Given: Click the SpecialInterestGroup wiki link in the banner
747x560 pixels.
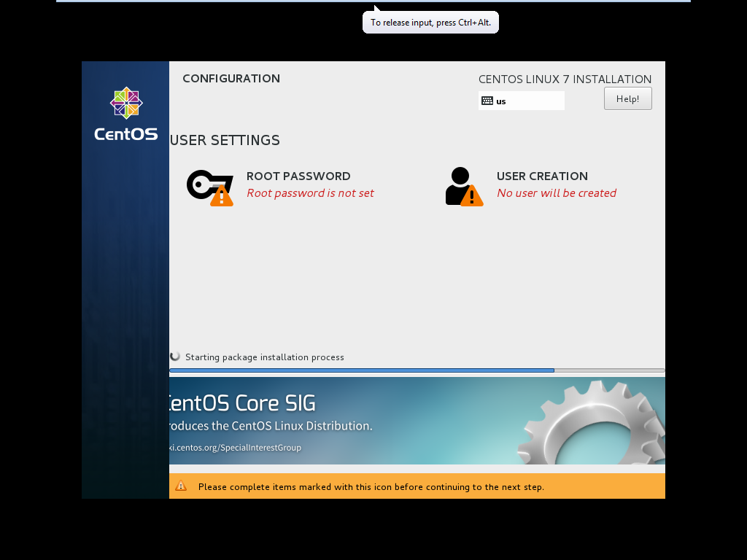Looking at the screenshot, I should tap(236, 448).
